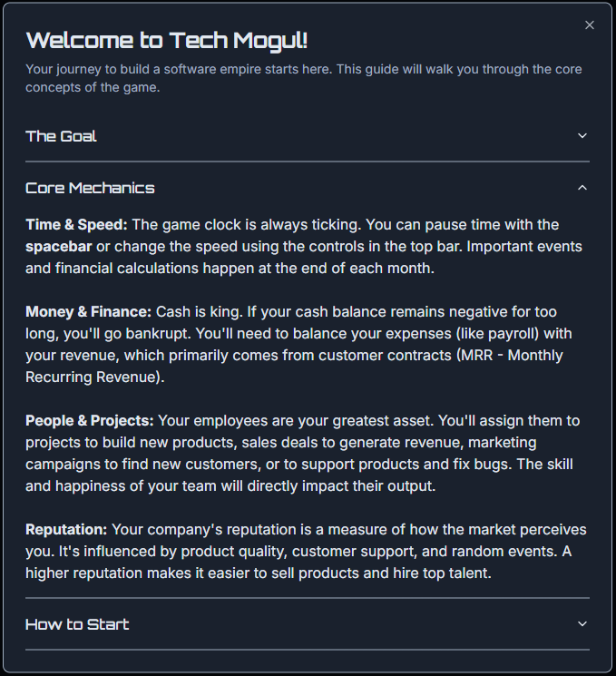This screenshot has width=616, height=676.
Task: Collapse the Core Mechanics heading
Action: pyautogui.click(x=91, y=188)
